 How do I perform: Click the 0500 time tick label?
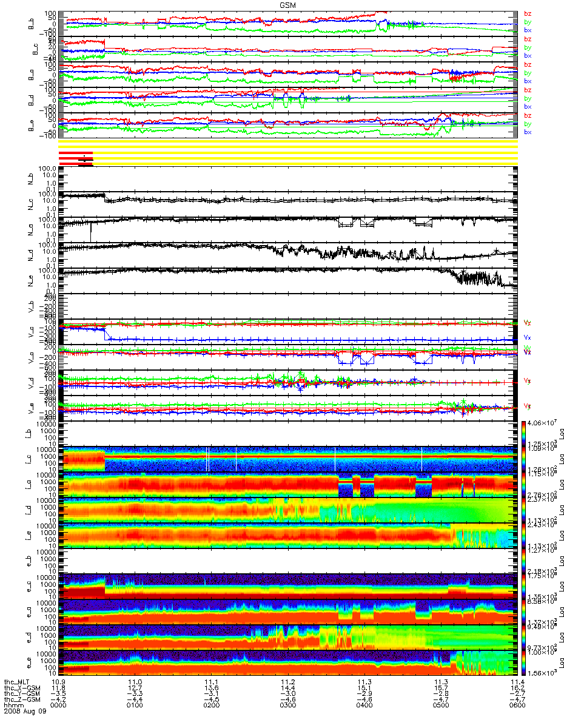pos(441,706)
